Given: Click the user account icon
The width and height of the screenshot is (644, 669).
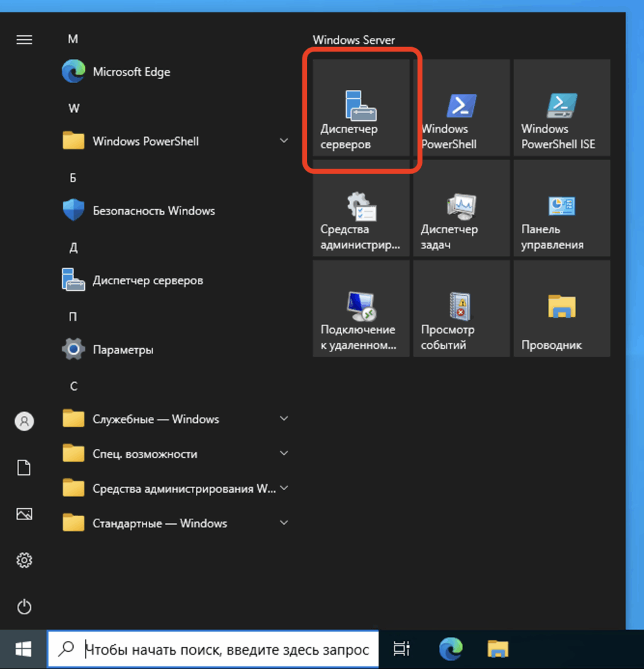Looking at the screenshot, I should [x=24, y=421].
